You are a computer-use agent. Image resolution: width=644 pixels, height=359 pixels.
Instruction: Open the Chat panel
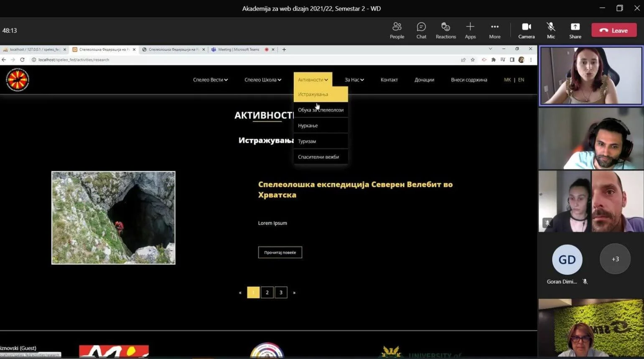click(x=421, y=31)
